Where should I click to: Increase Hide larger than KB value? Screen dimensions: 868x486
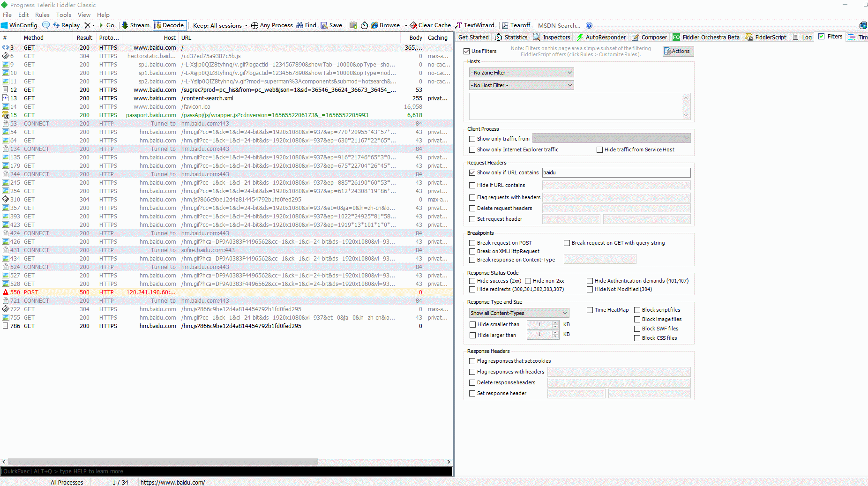[x=555, y=333]
